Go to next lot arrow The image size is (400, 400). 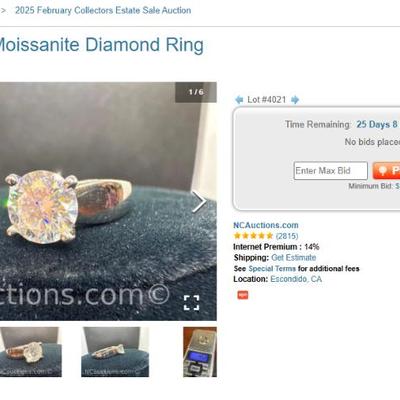(295, 100)
